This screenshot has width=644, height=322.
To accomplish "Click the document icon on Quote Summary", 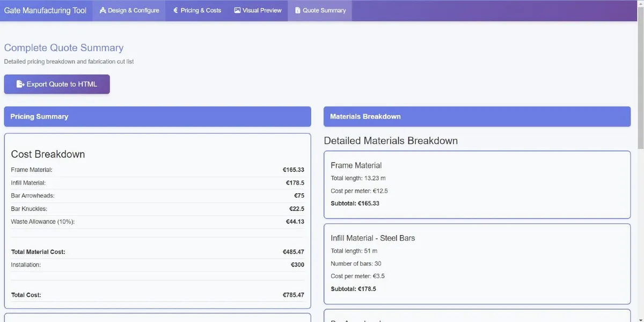I will point(298,10).
